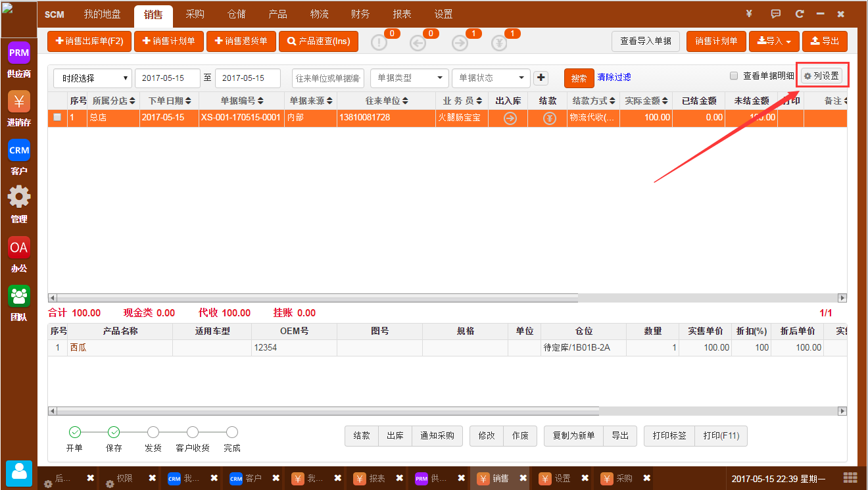This screenshot has height=490, width=868.
Task: Switch to the 采购 menu tab
Action: click(x=195, y=14)
